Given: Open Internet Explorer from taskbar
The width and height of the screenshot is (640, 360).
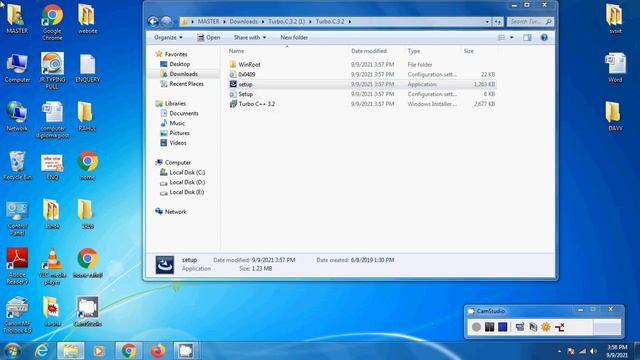Looking at the screenshot, I should tap(41, 351).
